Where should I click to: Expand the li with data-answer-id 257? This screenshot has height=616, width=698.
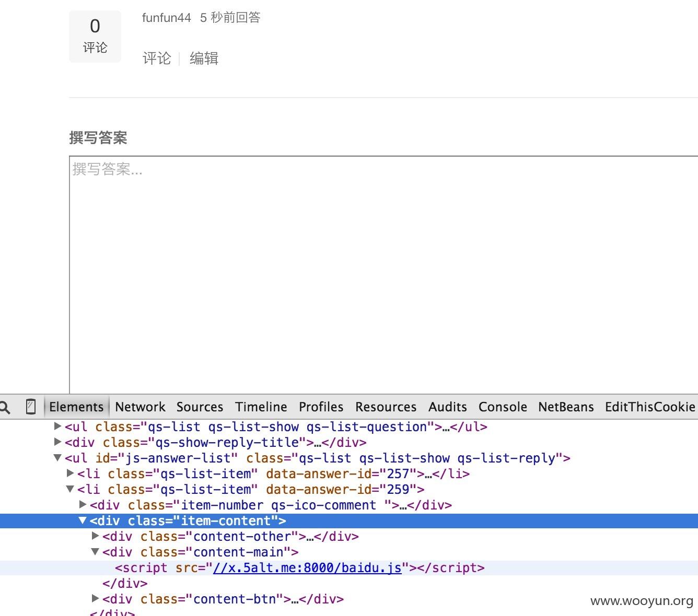pos(71,473)
